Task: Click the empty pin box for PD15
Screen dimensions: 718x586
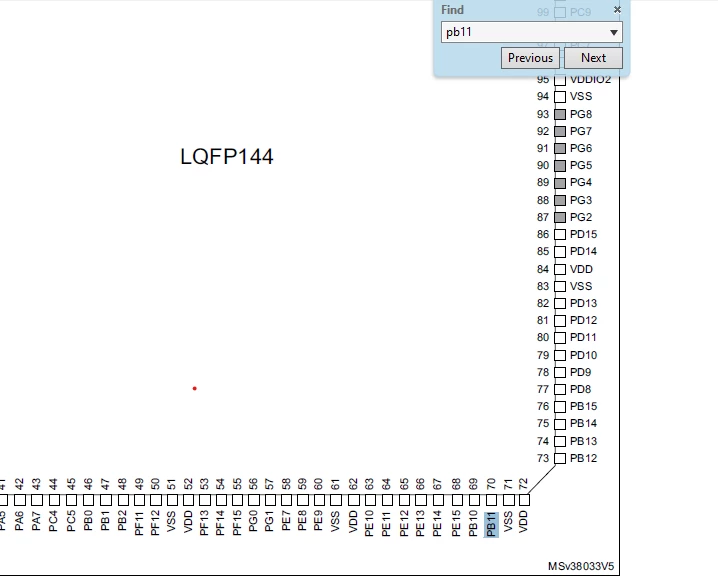Action: click(560, 234)
